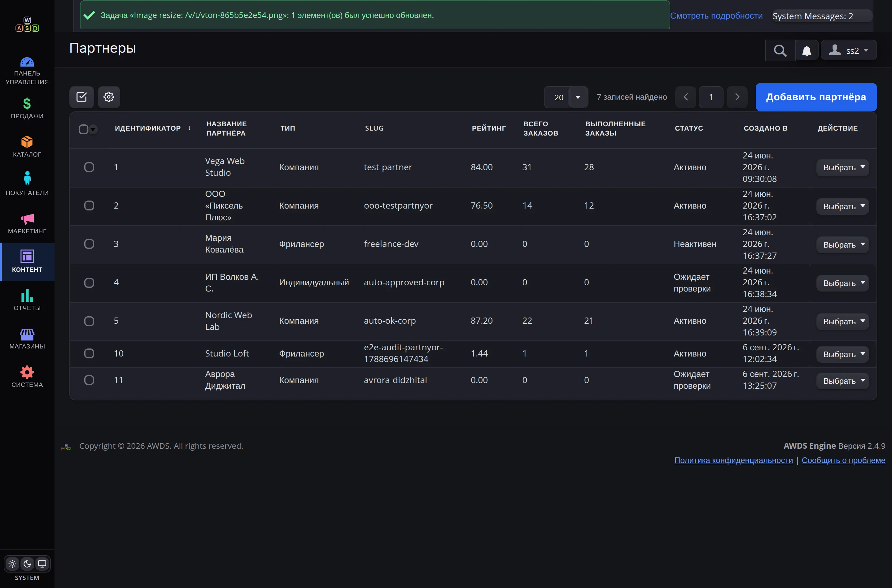Click the mass-select checkmark toolbar icon
The width and height of the screenshot is (892, 588).
(81, 97)
